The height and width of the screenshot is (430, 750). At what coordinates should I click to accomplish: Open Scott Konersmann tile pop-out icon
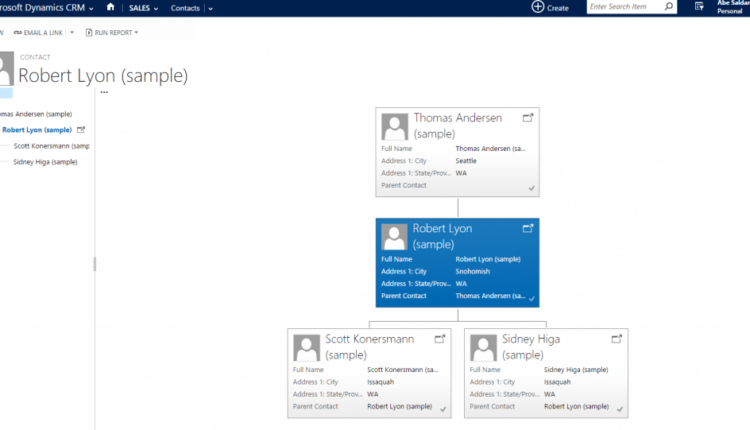point(439,339)
